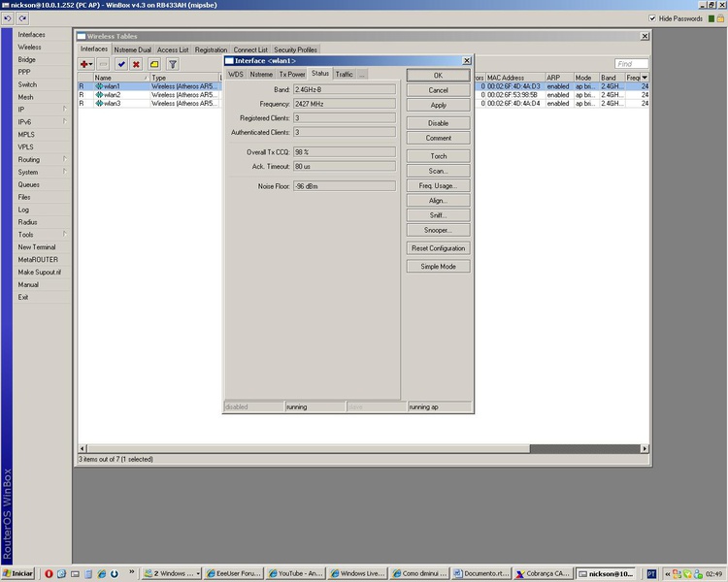Click the red X Disable icon
This screenshot has height=582, width=728.
click(x=136, y=64)
